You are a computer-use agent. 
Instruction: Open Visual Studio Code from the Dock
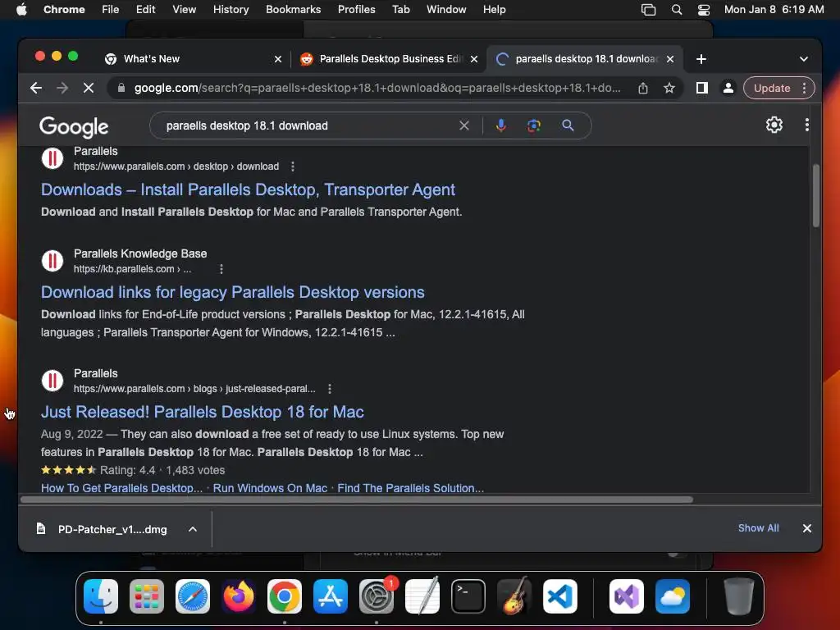[559, 596]
